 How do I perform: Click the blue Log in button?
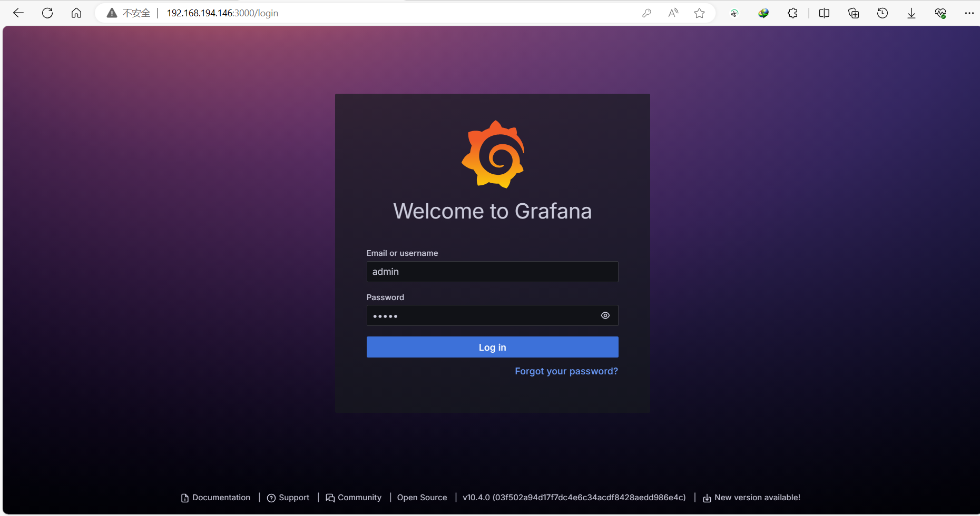click(x=492, y=347)
